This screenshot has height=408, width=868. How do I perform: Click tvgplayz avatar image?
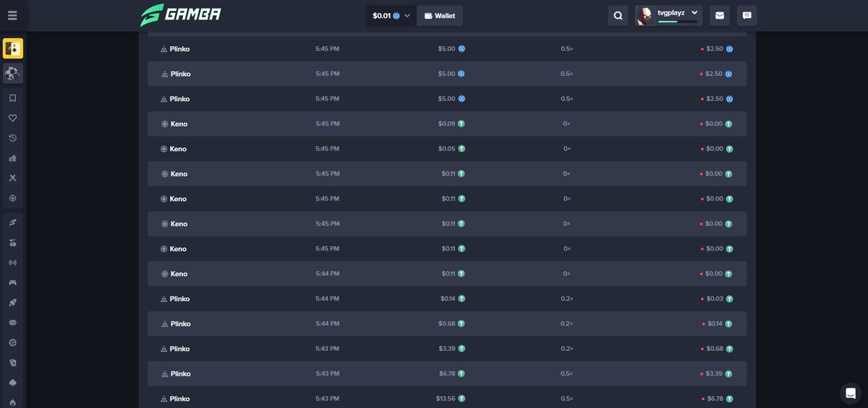pyautogui.click(x=644, y=16)
